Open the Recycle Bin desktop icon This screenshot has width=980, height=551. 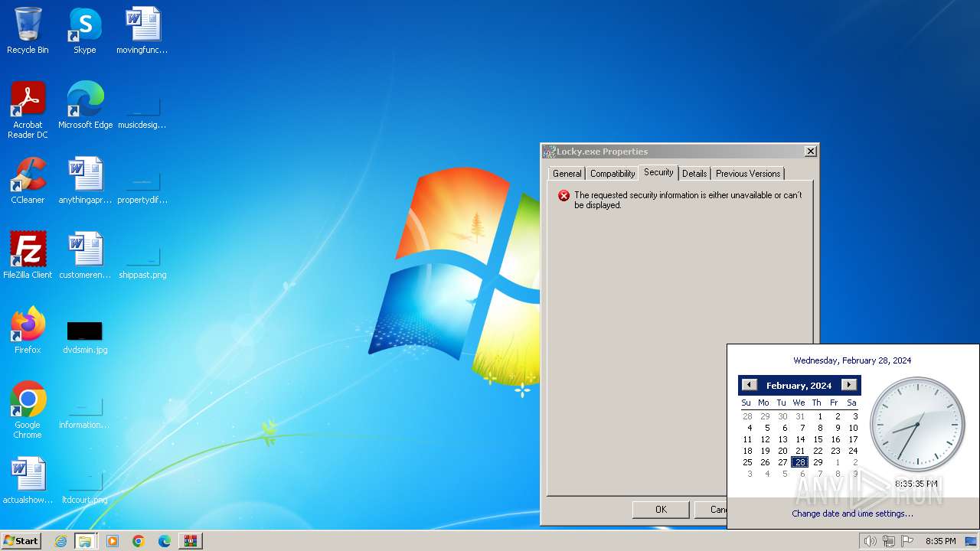click(28, 31)
